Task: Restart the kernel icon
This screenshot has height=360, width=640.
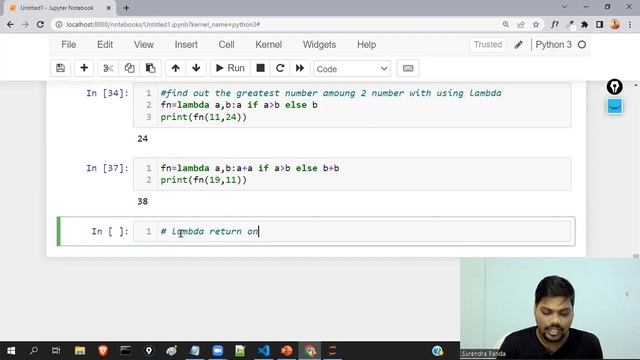Action: 280,68
